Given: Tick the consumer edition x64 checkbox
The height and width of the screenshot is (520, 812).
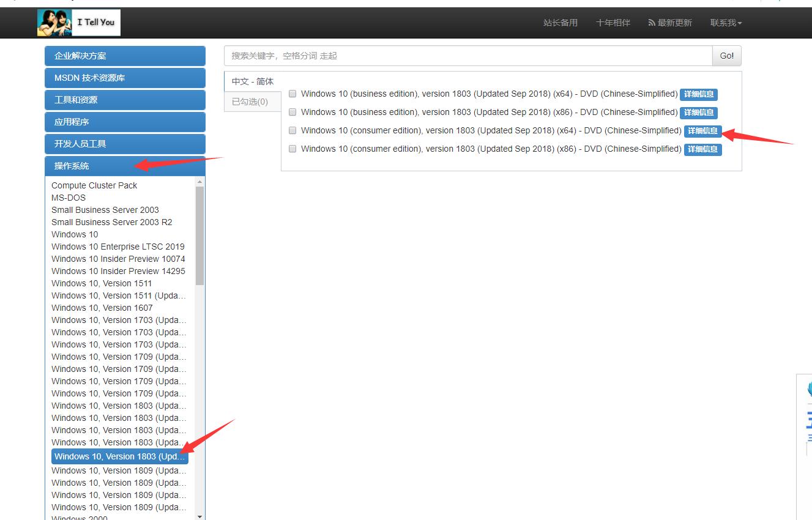Looking at the screenshot, I should point(292,131).
